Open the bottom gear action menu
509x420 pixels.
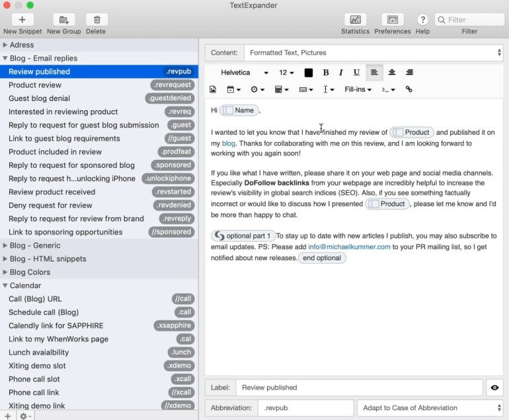[25, 416]
